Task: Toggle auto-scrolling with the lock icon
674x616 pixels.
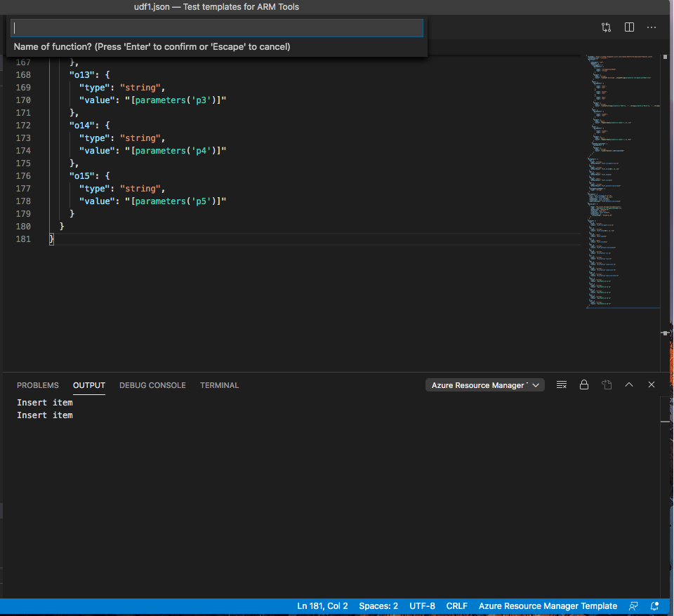Action: [584, 384]
